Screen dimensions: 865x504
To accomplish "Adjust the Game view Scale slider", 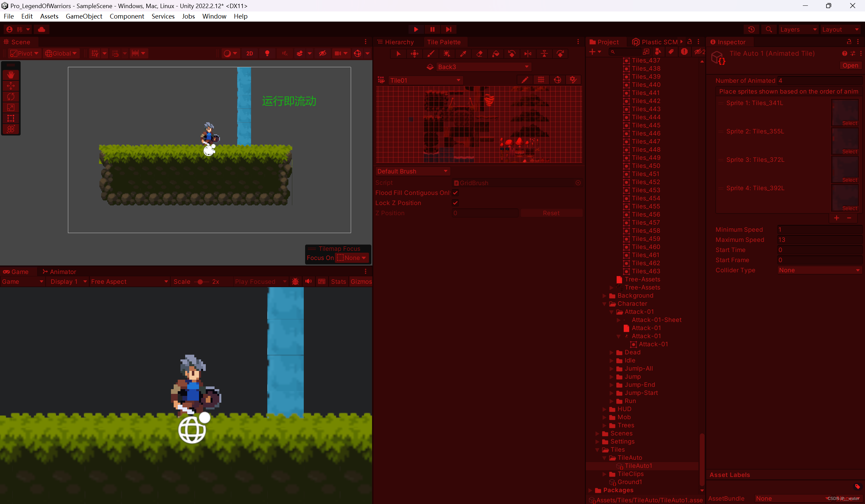I will click(200, 282).
